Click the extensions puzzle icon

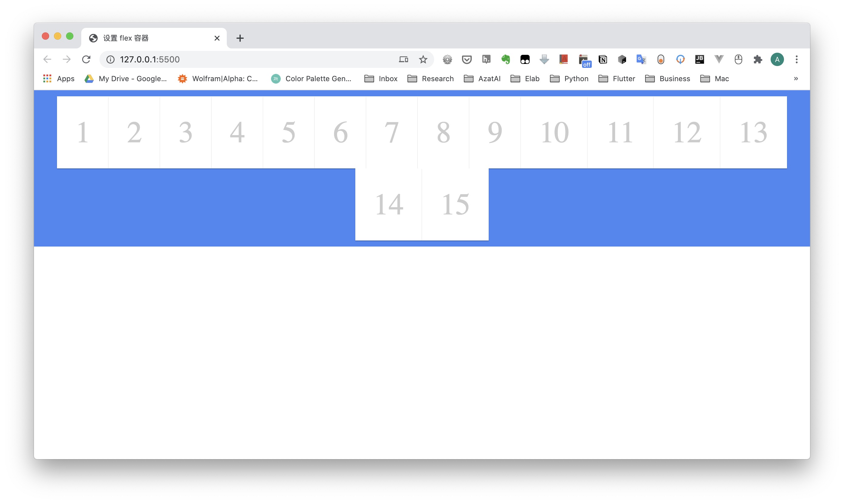pos(758,59)
